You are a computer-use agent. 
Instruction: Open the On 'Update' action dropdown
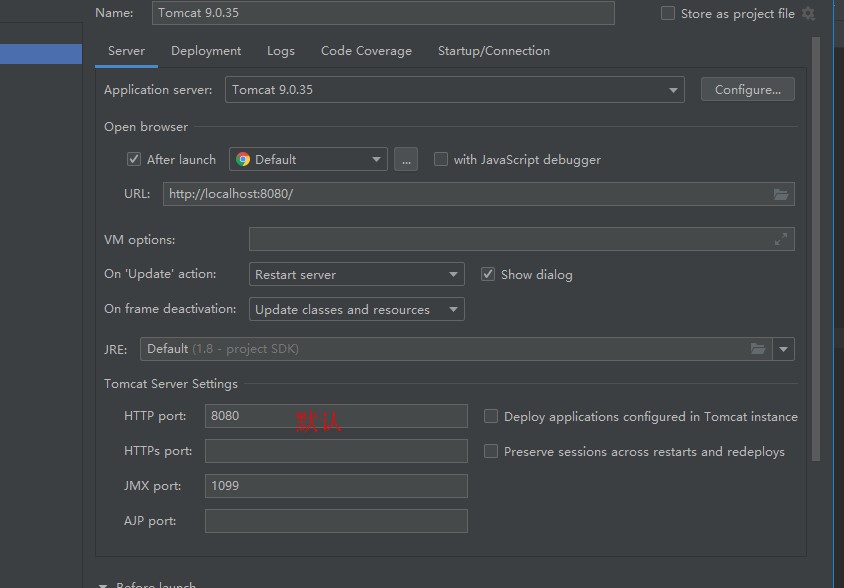pos(357,274)
